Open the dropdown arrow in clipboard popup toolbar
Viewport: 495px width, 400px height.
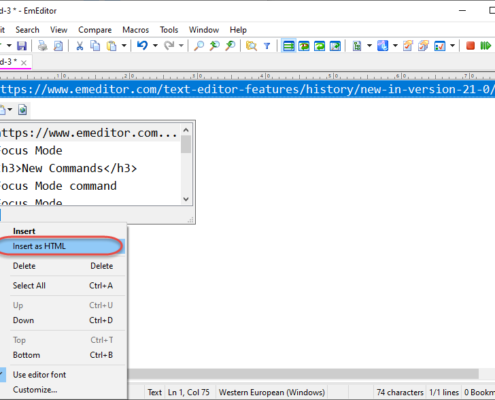10,110
